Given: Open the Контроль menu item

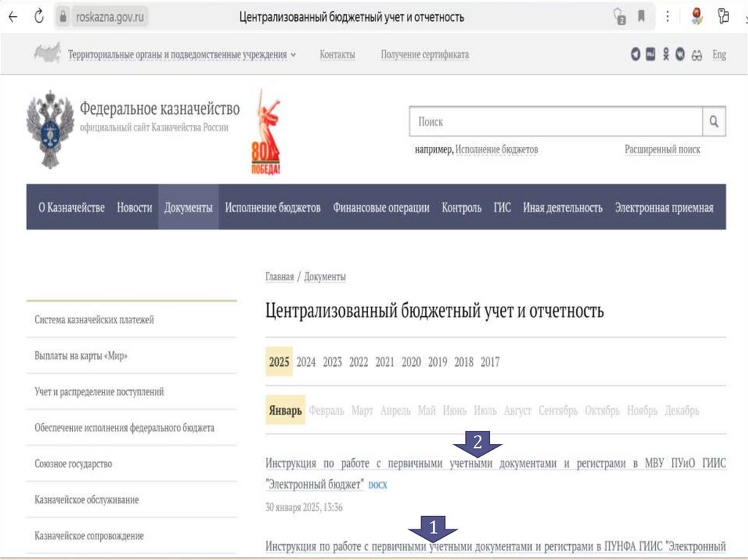Looking at the screenshot, I should [x=462, y=207].
